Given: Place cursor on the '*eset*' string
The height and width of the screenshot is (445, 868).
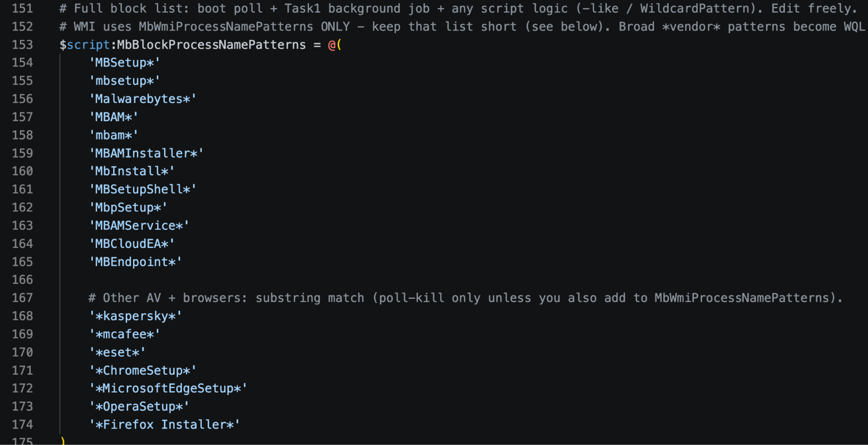Looking at the screenshot, I should [x=117, y=353].
